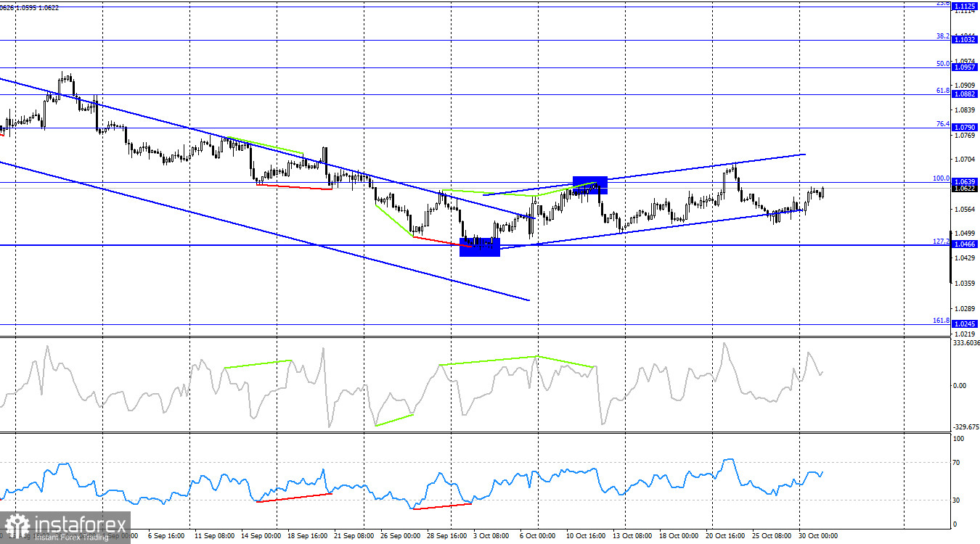Viewport: 980px width, 544px height.
Task: Click the 1.1032 price level label
Action: click(965, 41)
